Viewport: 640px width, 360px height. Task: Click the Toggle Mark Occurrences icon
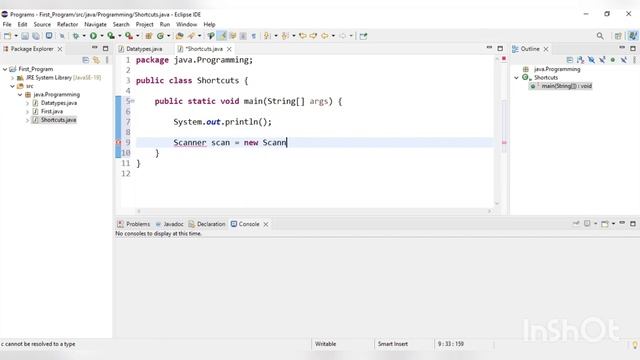[222, 36]
